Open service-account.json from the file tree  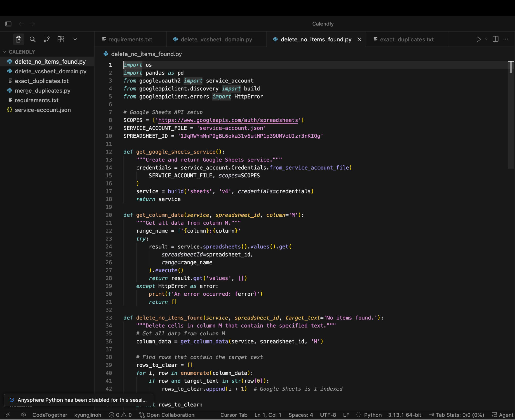coord(47,110)
